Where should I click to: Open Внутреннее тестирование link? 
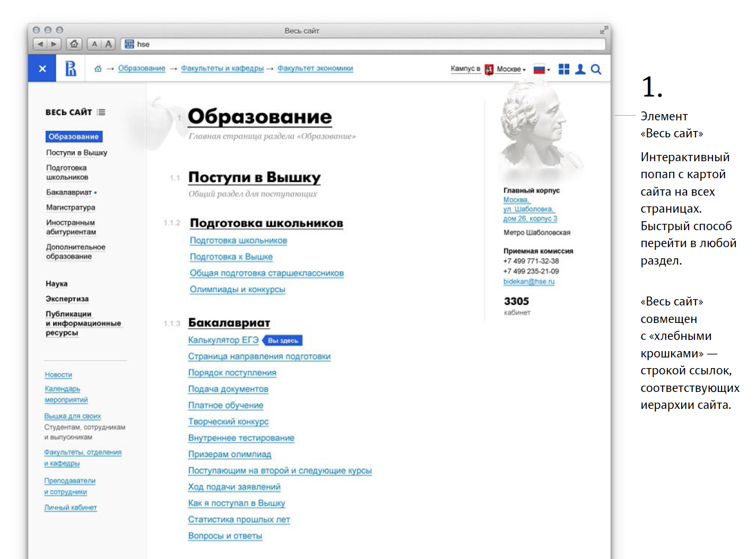click(x=241, y=438)
